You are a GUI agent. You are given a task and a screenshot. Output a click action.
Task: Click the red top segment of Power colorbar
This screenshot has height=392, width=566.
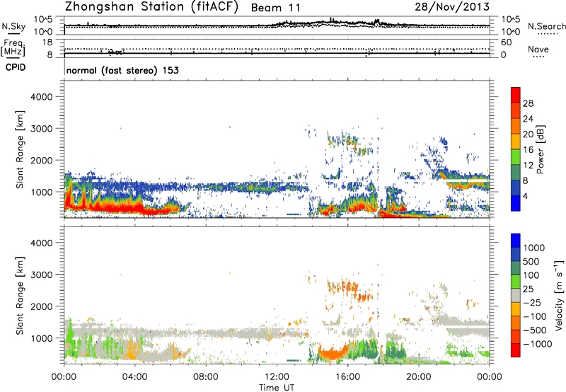516,95
